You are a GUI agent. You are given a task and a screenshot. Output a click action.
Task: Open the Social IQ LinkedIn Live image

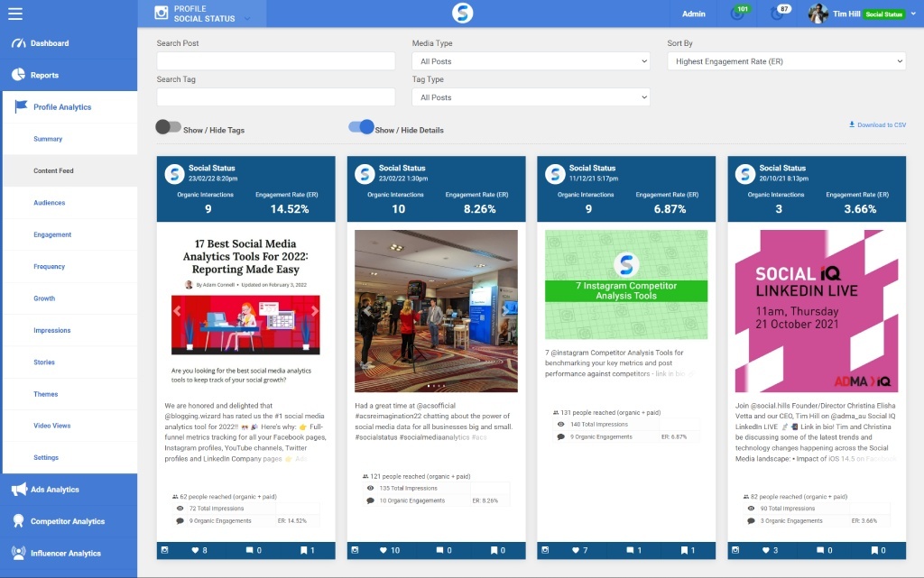[x=817, y=311]
